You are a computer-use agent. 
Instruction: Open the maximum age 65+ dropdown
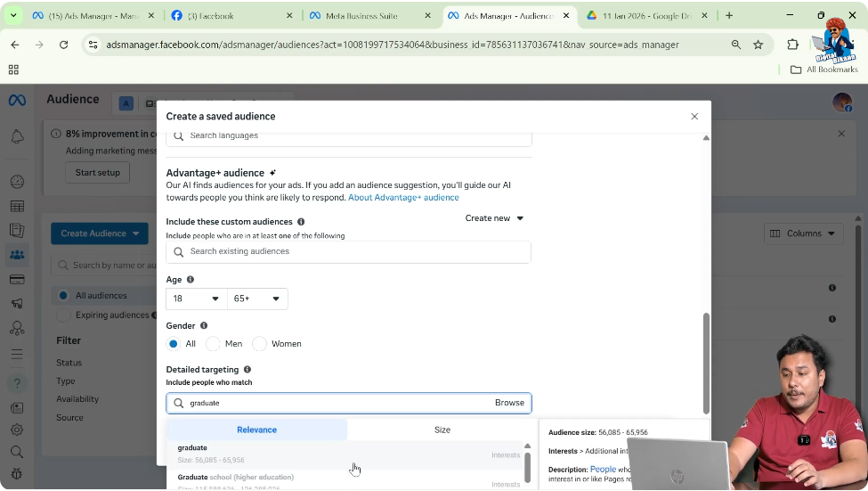[x=257, y=299]
